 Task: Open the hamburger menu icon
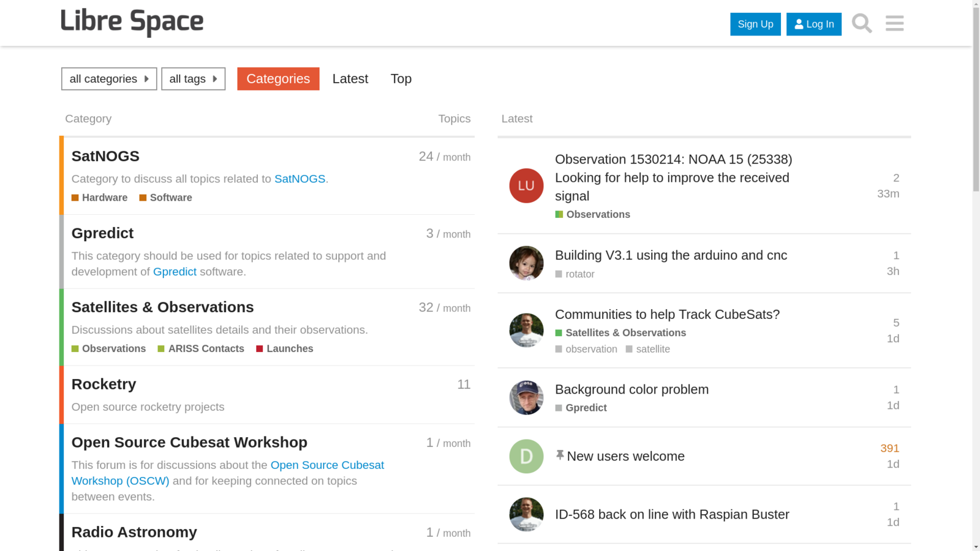pyautogui.click(x=894, y=24)
